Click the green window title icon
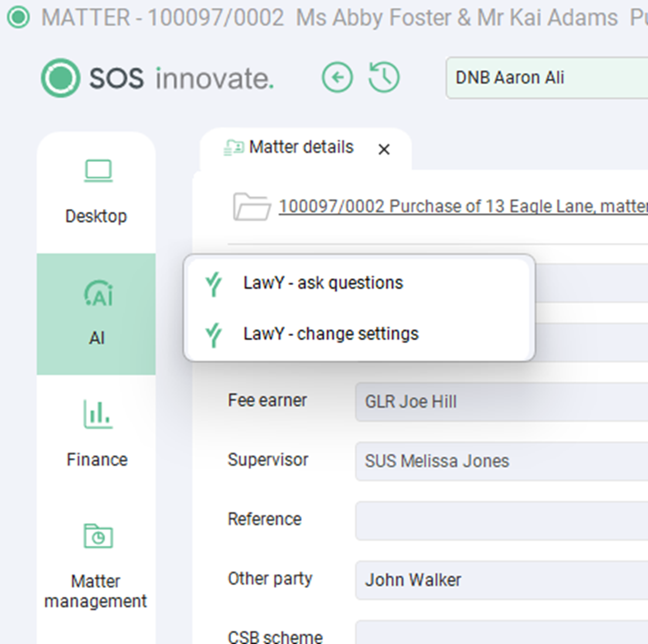This screenshot has width=648, height=644. point(18,18)
